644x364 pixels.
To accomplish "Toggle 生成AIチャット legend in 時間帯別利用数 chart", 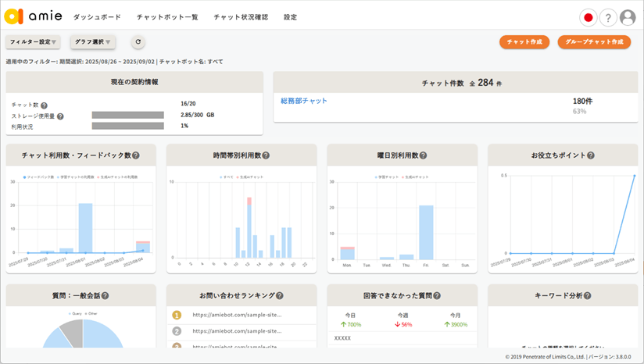I will pyautogui.click(x=250, y=177).
